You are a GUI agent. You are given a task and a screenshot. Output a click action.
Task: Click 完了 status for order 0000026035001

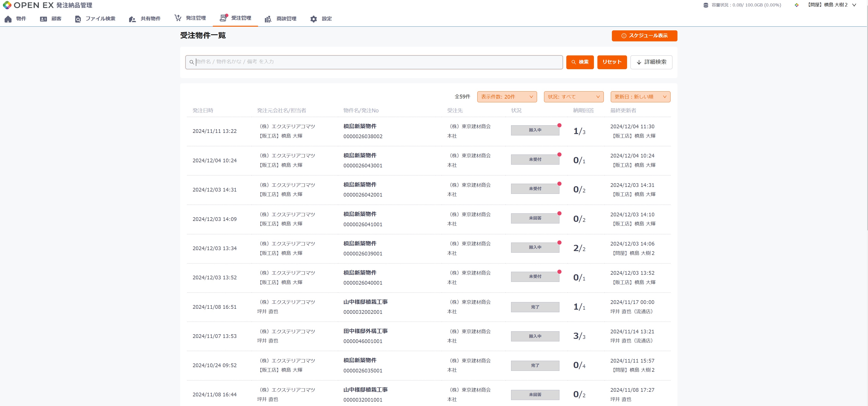coord(535,366)
